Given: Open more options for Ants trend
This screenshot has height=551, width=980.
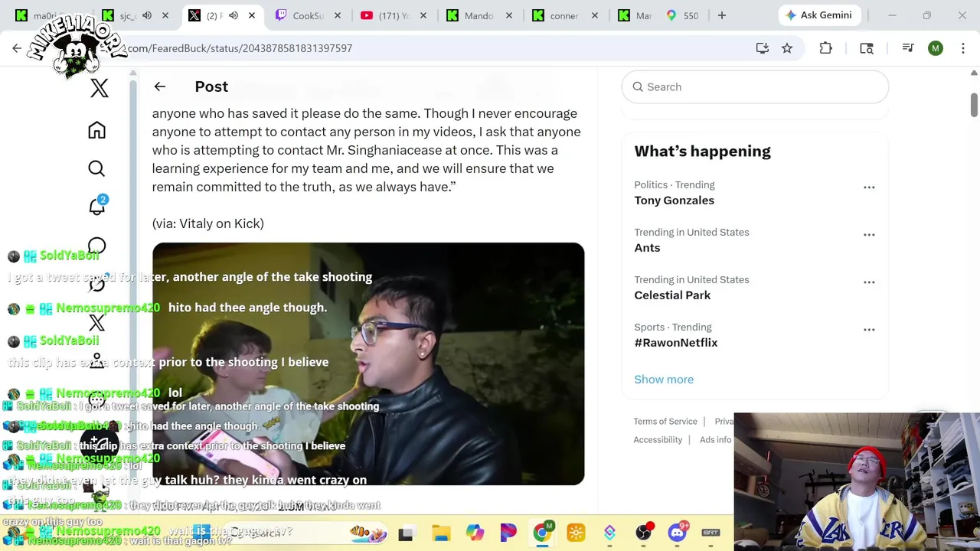Looking at the screenshot, I should coord(869,235).
